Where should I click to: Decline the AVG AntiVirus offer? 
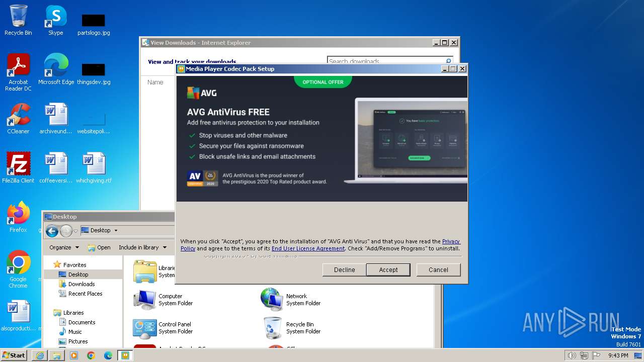click(345, 270)
